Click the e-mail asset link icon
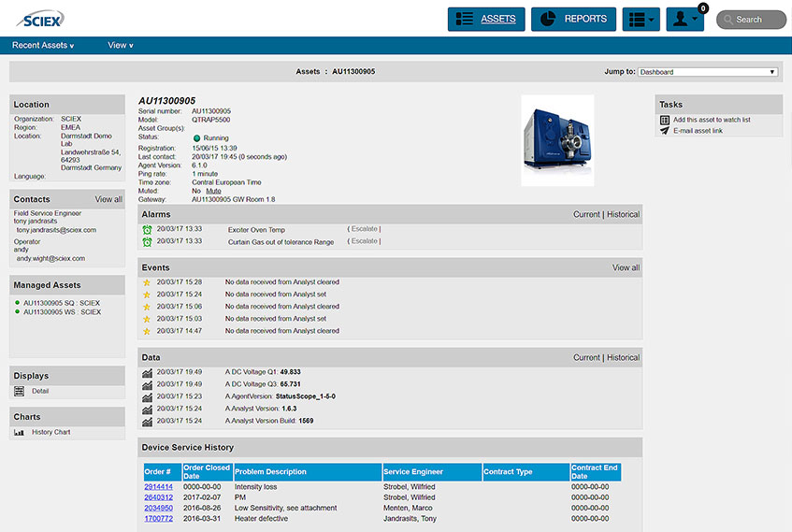 pos(665,131)
